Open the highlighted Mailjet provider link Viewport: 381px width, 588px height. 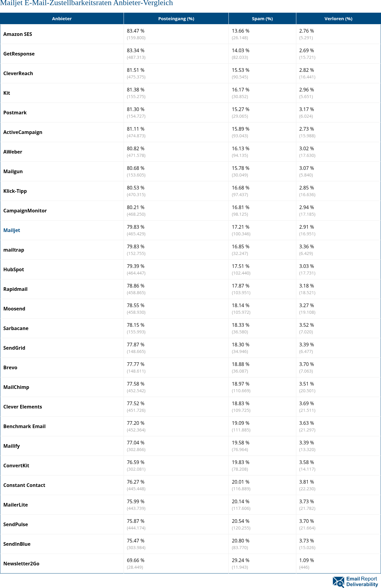pyautogui.click(x=12, y=230)
